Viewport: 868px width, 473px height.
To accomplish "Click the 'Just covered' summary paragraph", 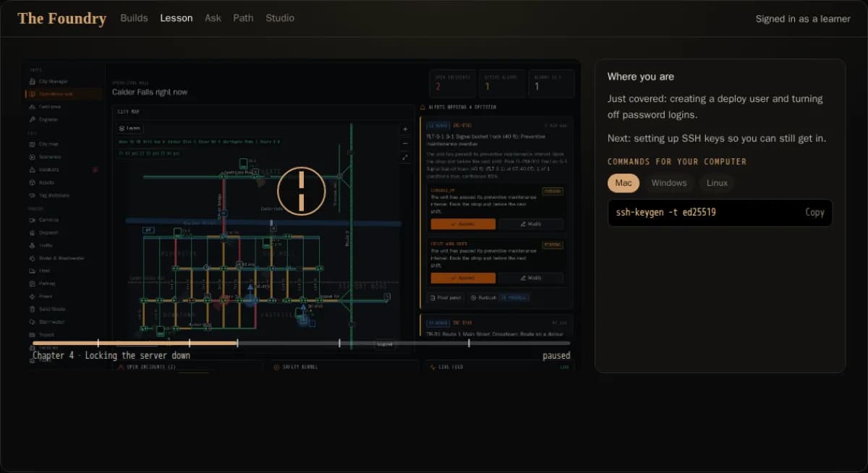I will 715,107.
